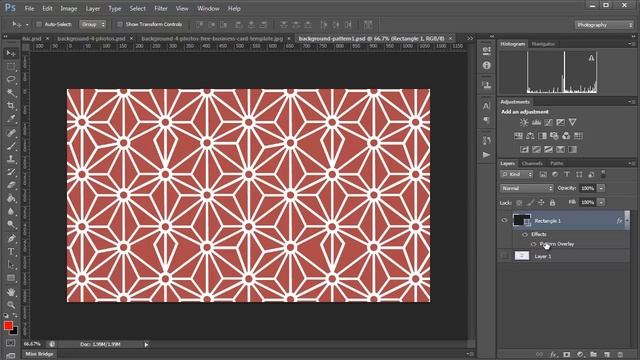Select the History Brush tool
This screenshot has width=640, height=360.
click(x=11, y=172)
